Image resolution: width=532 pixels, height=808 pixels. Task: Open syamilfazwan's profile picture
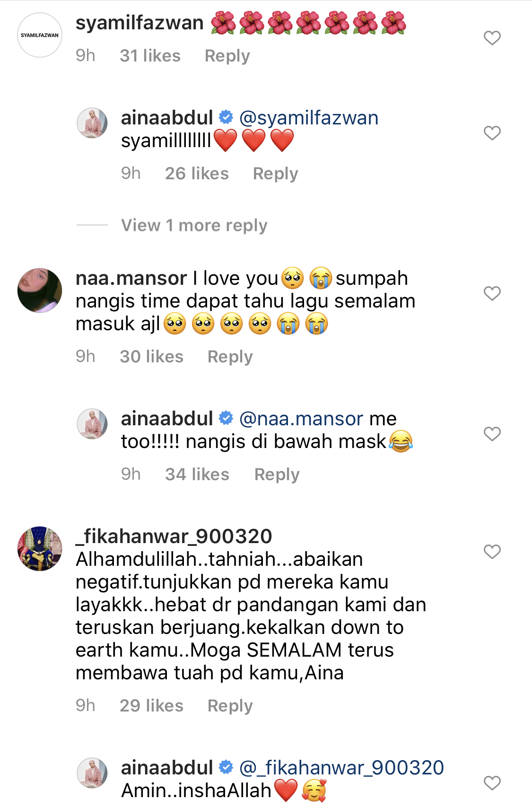[x=40, y=35]
